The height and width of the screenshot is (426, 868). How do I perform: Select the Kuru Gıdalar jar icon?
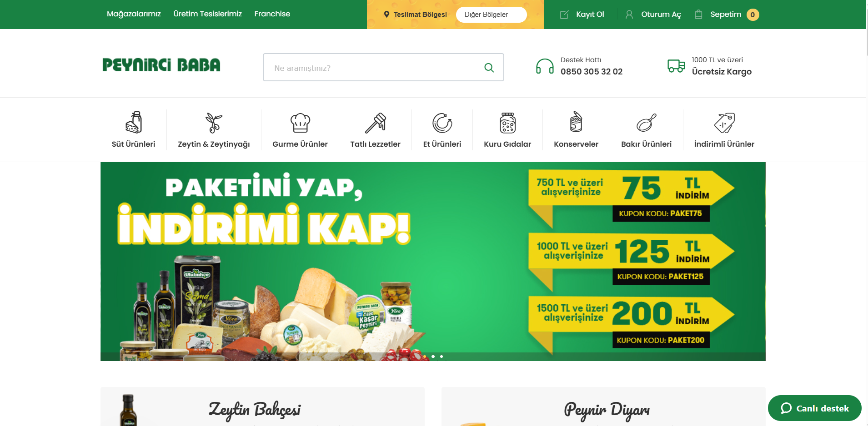pyautogui.click(x=507, y=123)
